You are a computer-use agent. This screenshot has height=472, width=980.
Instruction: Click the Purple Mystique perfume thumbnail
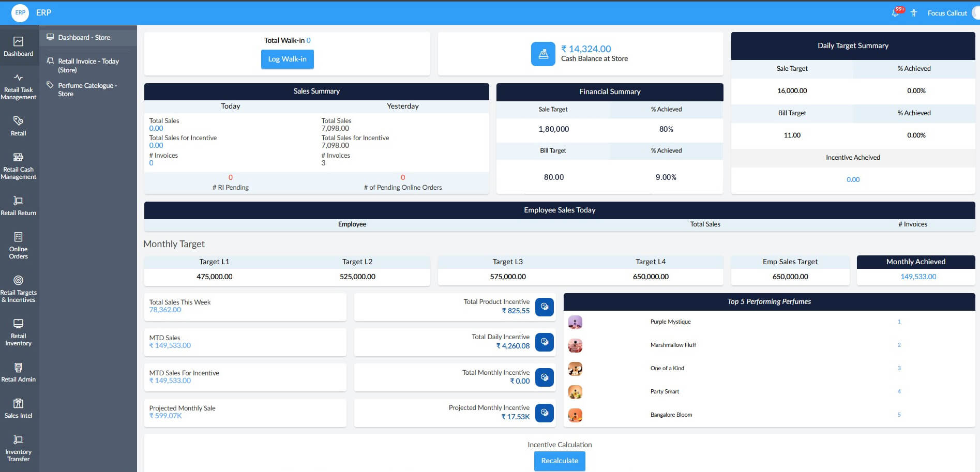point(575,322)
